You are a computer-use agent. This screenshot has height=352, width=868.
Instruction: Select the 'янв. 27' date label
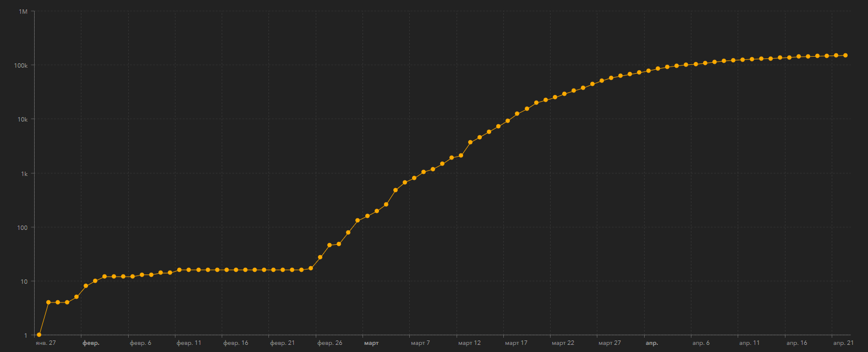pos(46,343)
